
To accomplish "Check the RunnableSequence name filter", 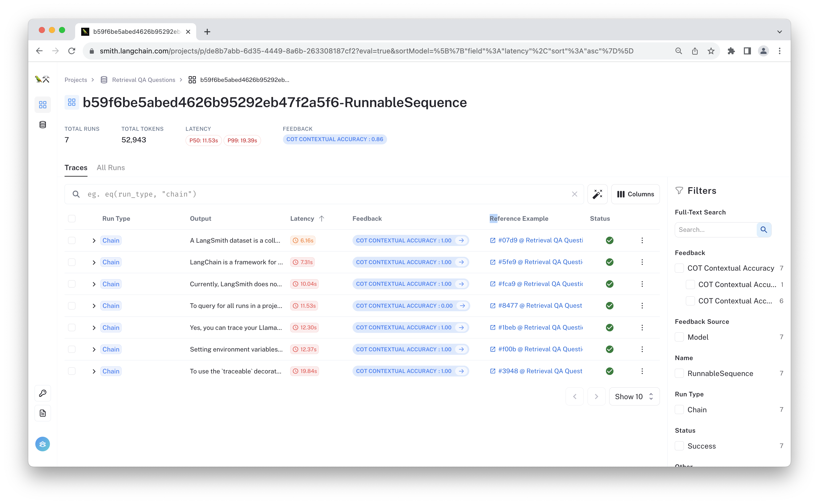I will tap(679, 373).
